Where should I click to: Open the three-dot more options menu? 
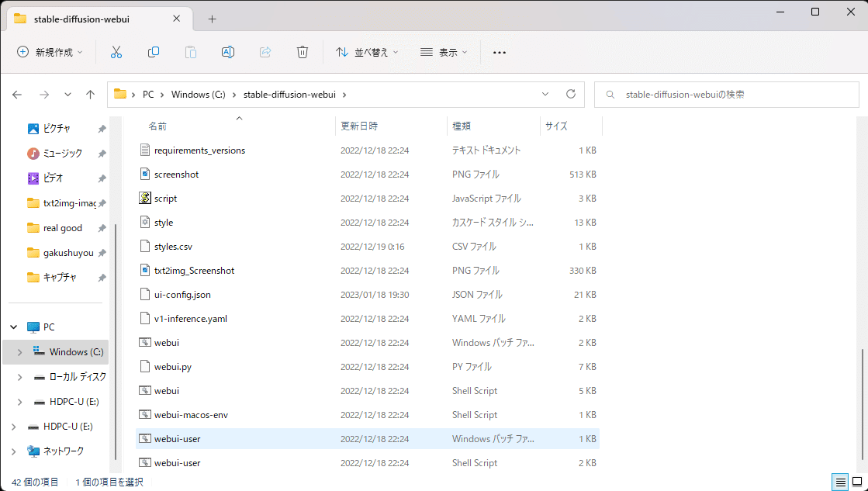pyautogui.click(x=500, y=53)
